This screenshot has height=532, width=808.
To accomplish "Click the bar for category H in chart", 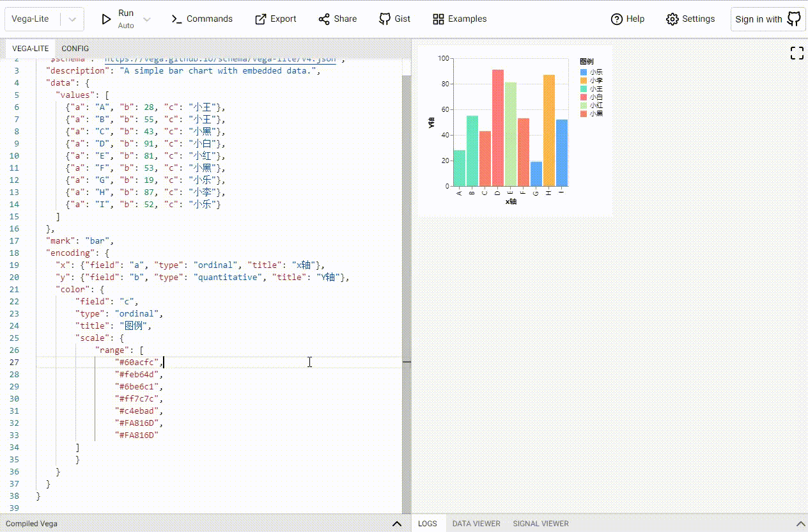I will point(549,130).
